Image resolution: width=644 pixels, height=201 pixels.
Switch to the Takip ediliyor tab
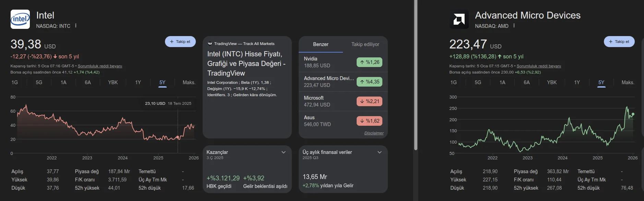coord(365,44)
